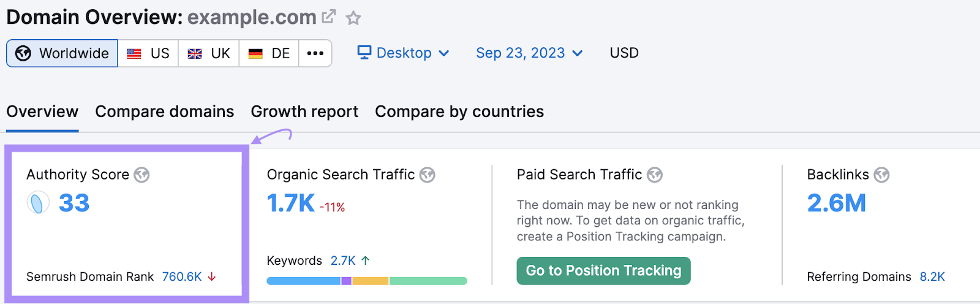The image size is (980, 304).
Task: Expand the Sep 23, 2023 date picker
Action: click(x=529, y=53)
